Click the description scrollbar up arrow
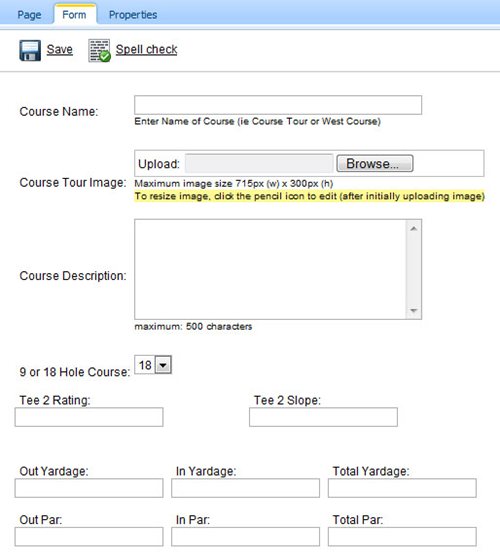The height and width of the screenshot is (560, 500). pyautogui.click(x=414, y=229)
